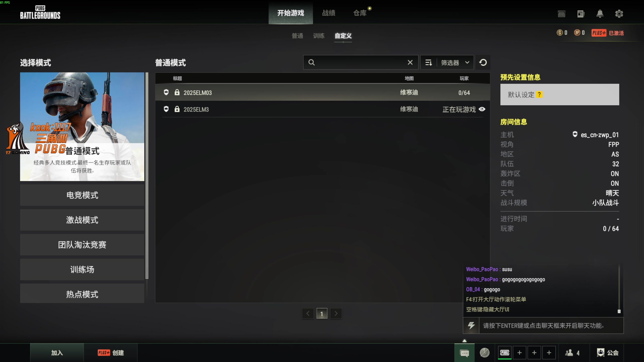Click the 加入 join button
Screen dimensions: 644x362
pos(57,353)
